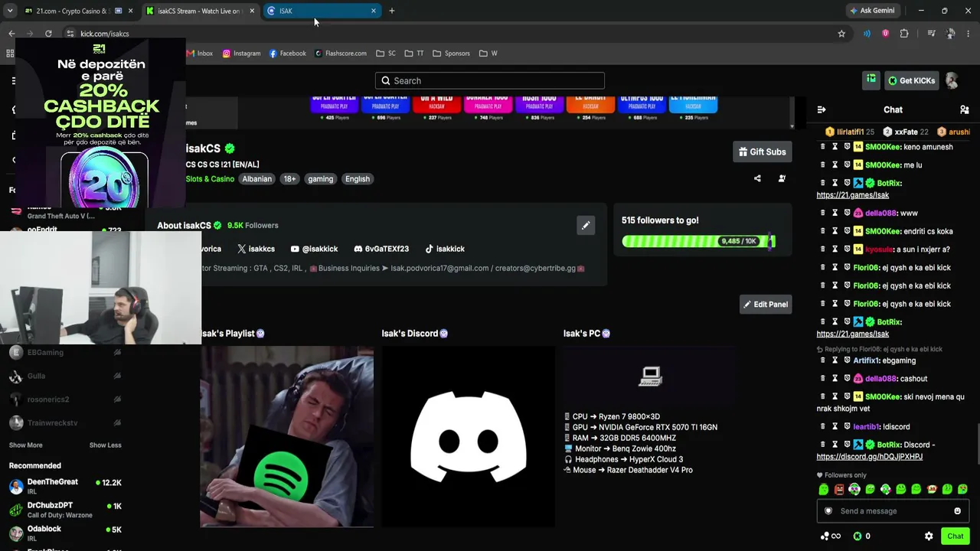This screenshot has width=980, height=551.
Task: Open the SC bookmark folder
Action: click(386, 54)
